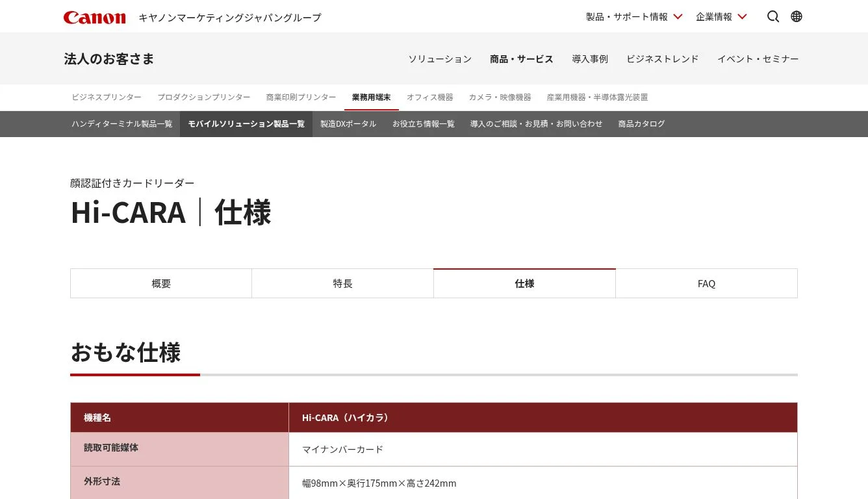Select the 仕様 tab

click(x=525, y=283)
